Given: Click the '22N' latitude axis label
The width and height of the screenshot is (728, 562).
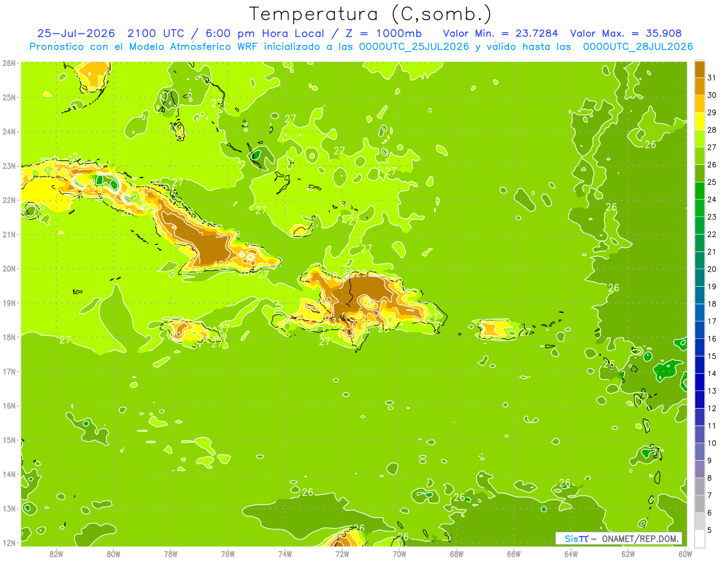Looking at the screenshot, I should coord(8,200).
